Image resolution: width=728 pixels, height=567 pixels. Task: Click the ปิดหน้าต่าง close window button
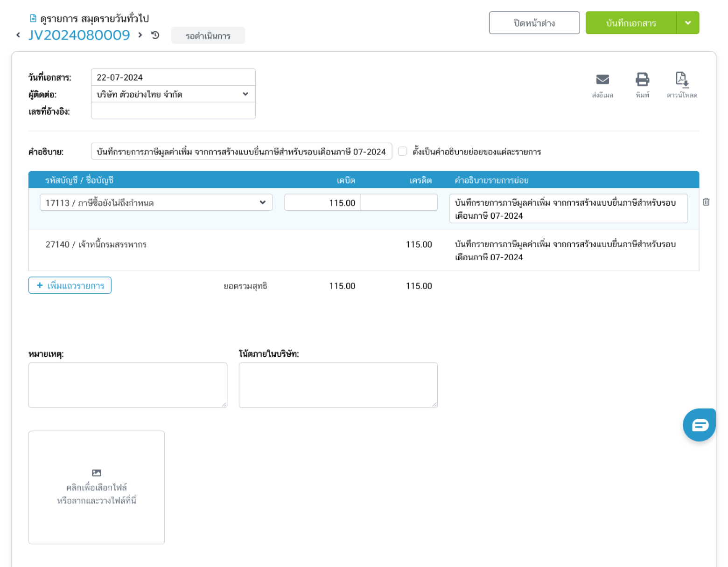[534, 23]
